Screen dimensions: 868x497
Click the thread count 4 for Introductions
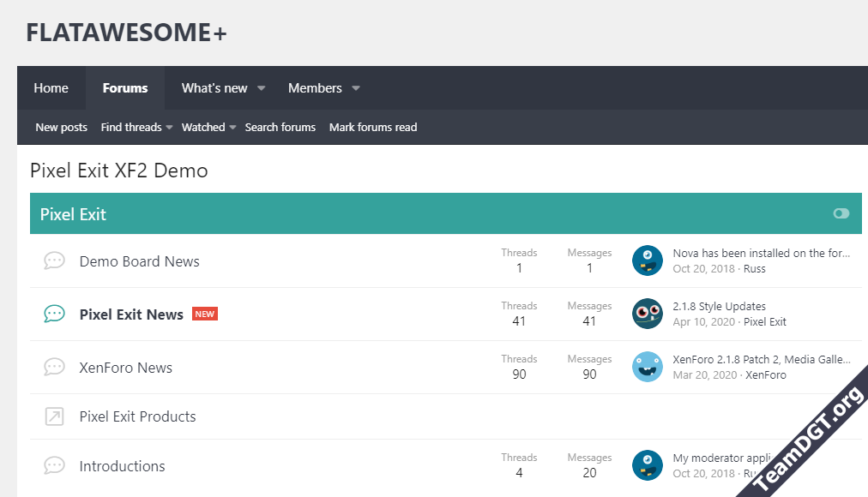pyautogui.click(x=519, y=473)
